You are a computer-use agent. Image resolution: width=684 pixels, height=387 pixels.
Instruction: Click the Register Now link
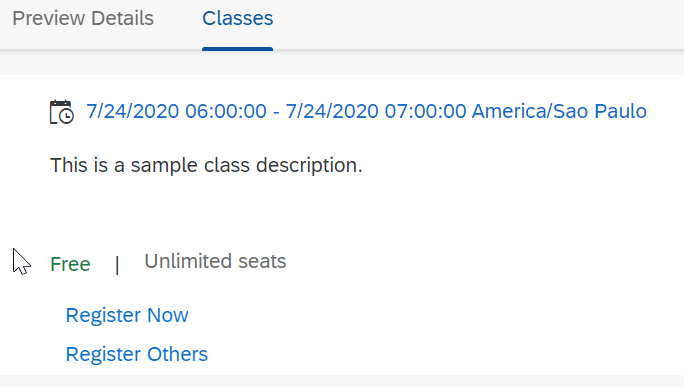[127, 315]
